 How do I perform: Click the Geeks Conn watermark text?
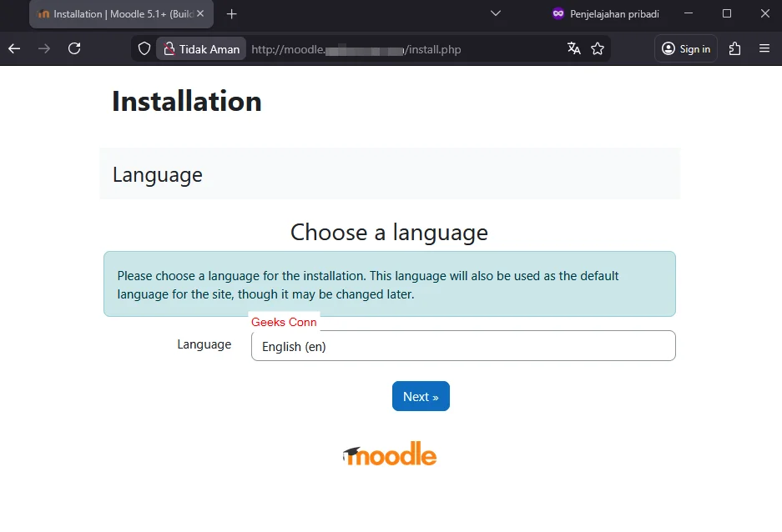point(284,322)
